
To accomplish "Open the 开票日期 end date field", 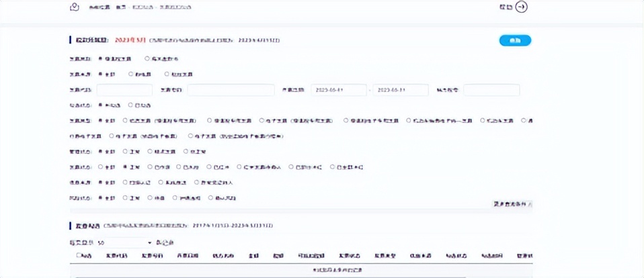I will 401,90.
